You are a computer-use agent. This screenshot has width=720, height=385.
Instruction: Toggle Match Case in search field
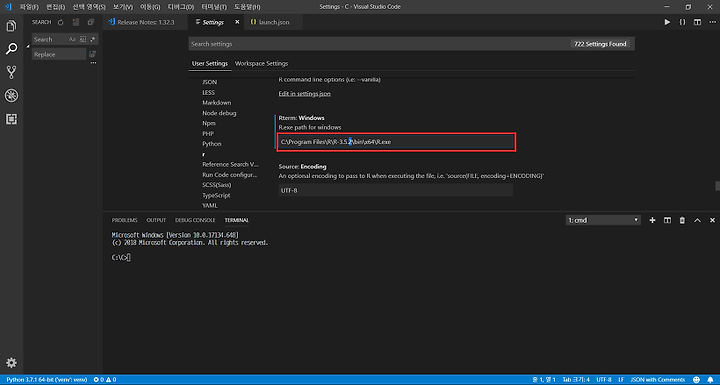[72, 40]
